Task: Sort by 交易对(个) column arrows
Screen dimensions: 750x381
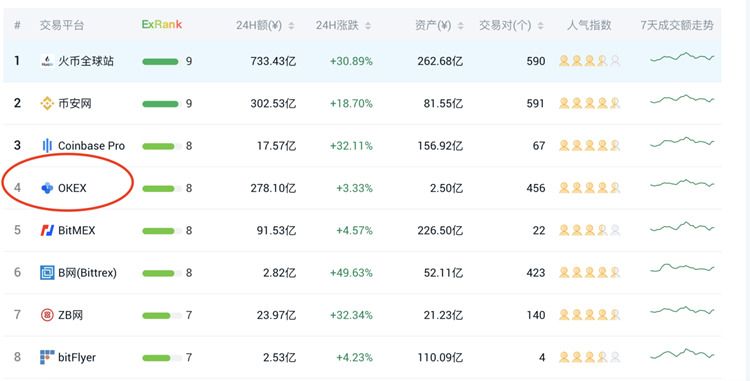Action: (540, 25)
